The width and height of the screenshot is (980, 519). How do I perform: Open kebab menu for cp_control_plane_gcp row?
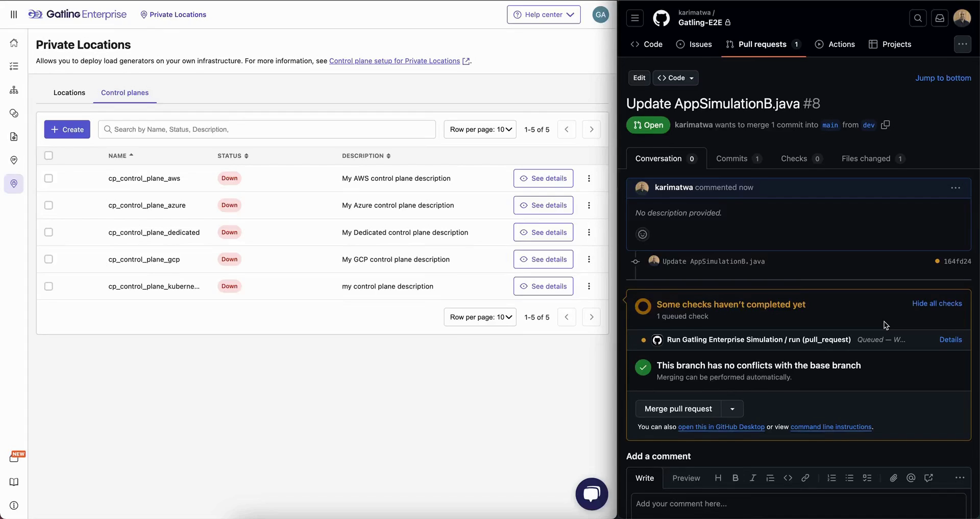point(589,259)
